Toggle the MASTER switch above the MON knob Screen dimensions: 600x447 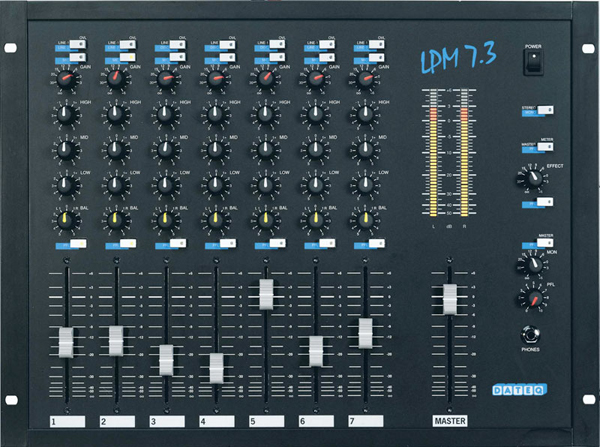click(545, 243)
